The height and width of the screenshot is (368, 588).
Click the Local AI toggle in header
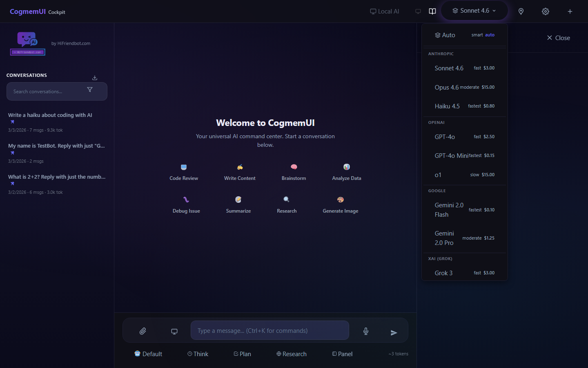384,11
